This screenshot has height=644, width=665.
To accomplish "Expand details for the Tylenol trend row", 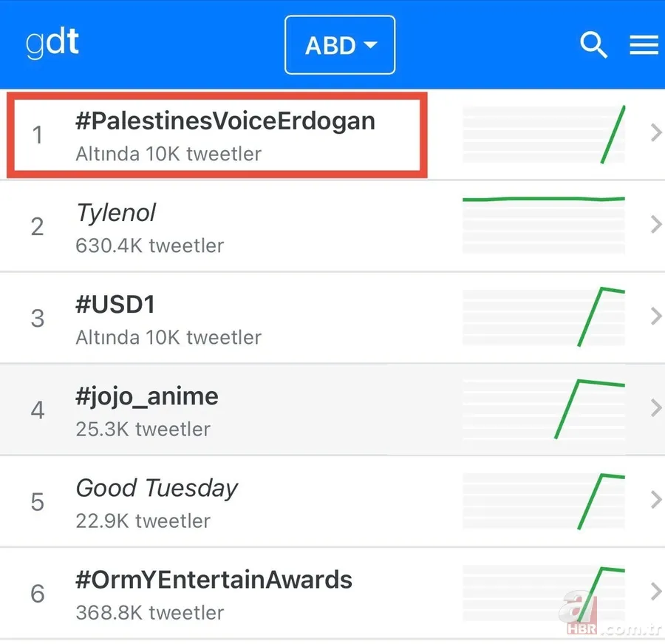I will click(655, 224).
